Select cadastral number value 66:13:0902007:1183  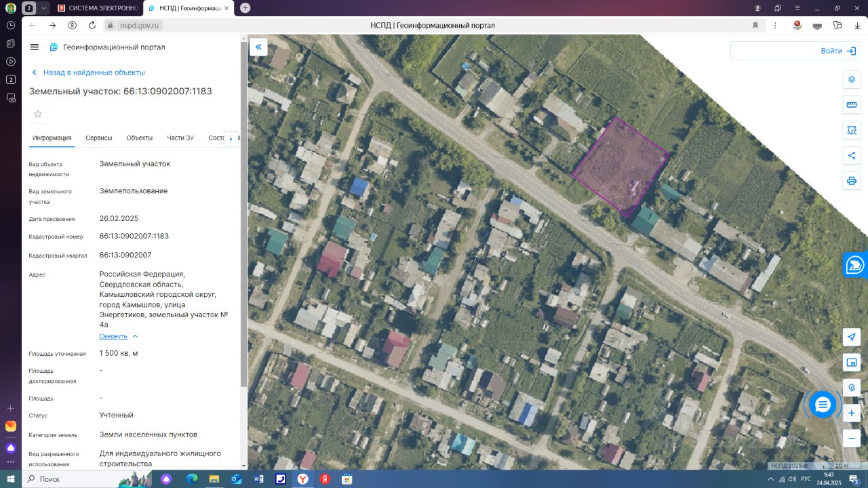tap(134, 236)
